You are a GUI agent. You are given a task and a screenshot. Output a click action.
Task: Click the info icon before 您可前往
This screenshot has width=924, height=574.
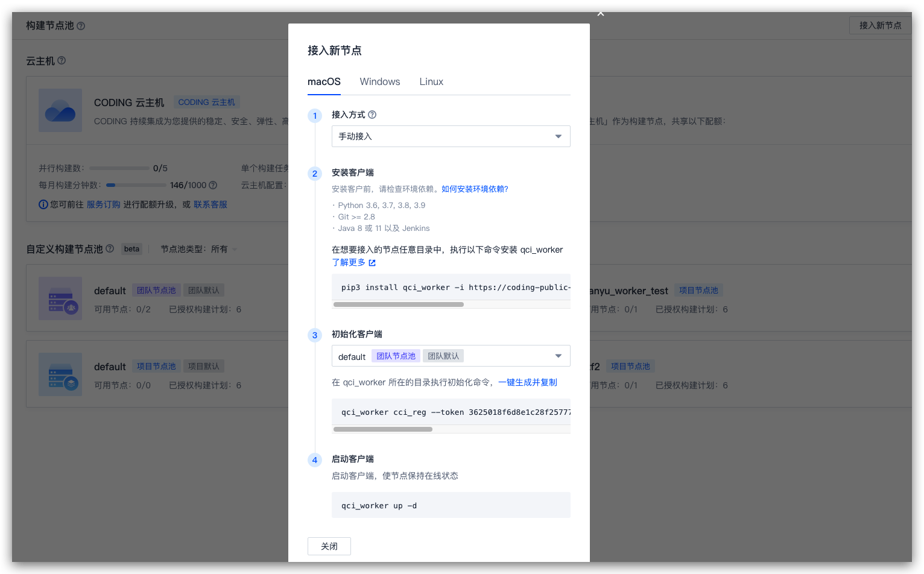43,204
